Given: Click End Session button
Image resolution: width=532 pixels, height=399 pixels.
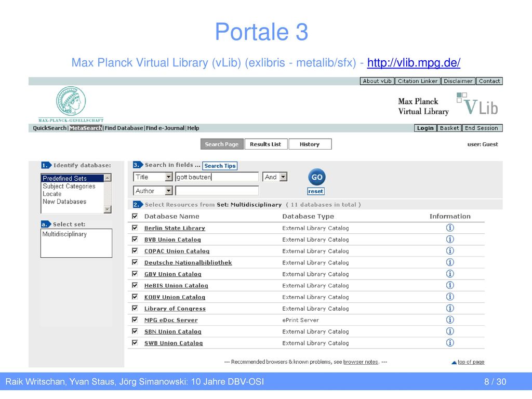Looking at the screenshot, I should pos(482,128).
